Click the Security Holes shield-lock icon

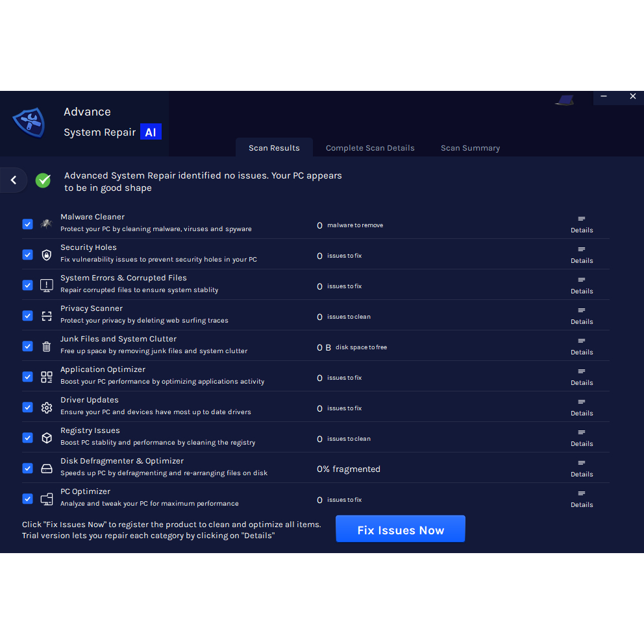pos(46,255)
